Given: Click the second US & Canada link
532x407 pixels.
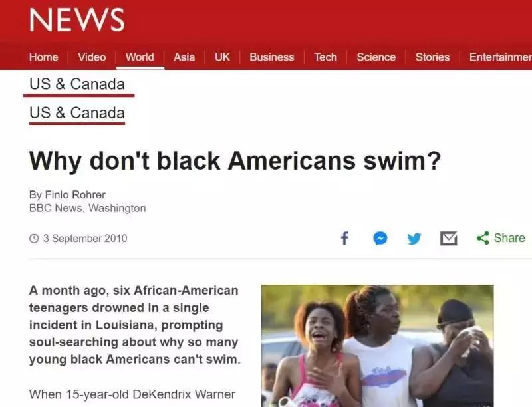Looking at the screenshot, I should tap(77, 113).
